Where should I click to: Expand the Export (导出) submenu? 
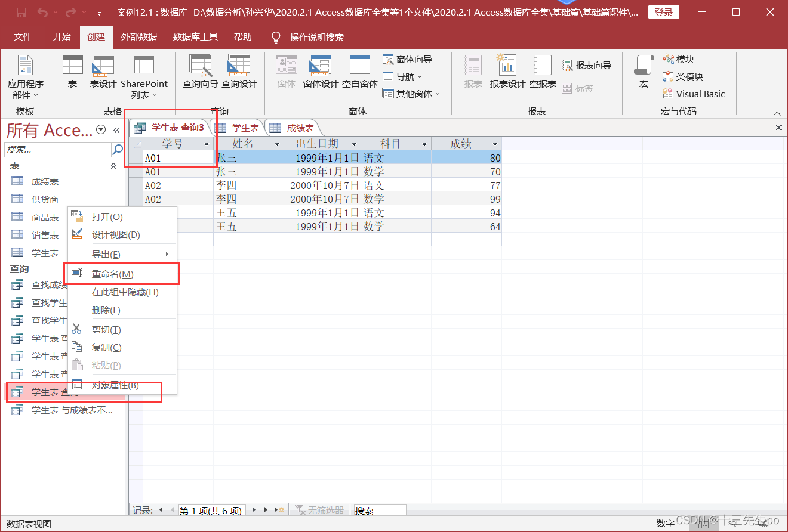122,255
